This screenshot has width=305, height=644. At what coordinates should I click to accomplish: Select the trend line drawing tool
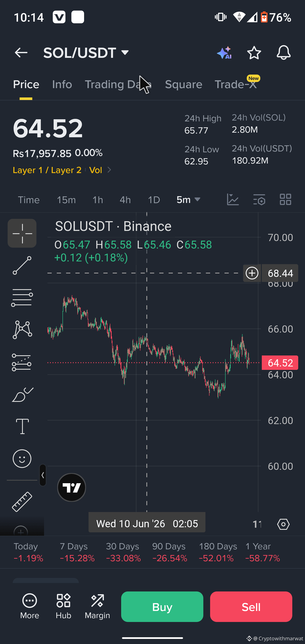pos(22,265)
